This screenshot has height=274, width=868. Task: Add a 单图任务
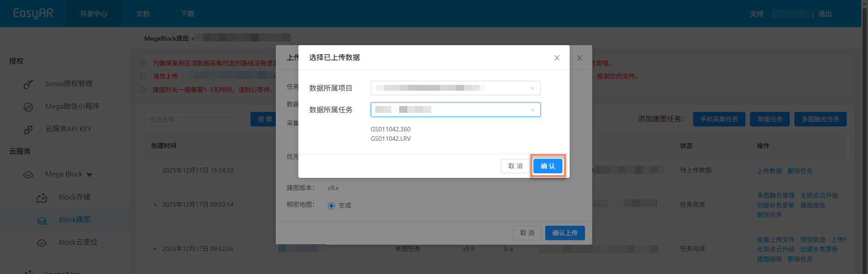tap(770, 119)
